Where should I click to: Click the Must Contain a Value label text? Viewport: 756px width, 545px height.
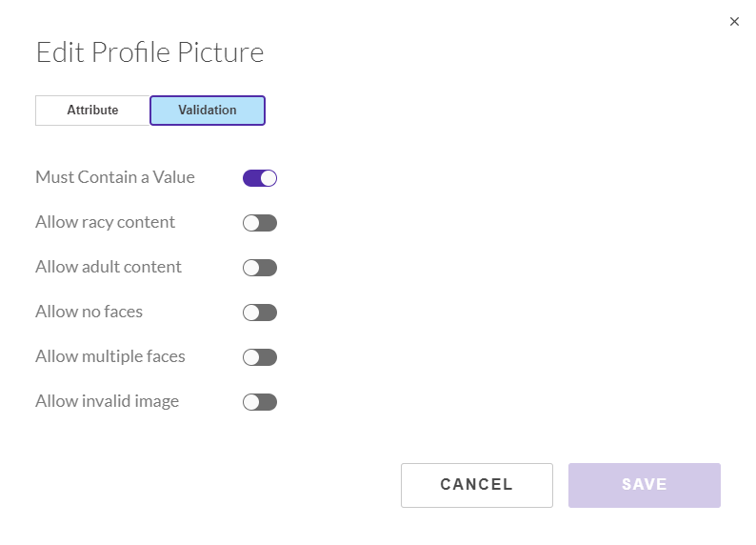click(x=115, y=177)
